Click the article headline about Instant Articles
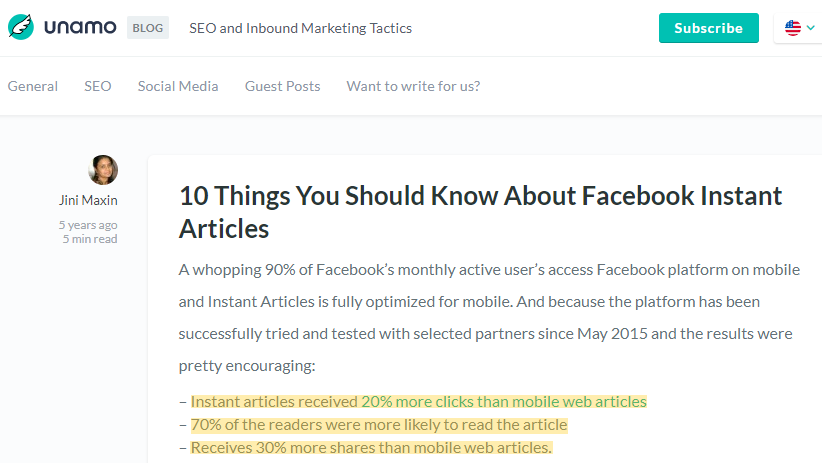This screenshot has width=822, height=466. click(x=480, y=211)
